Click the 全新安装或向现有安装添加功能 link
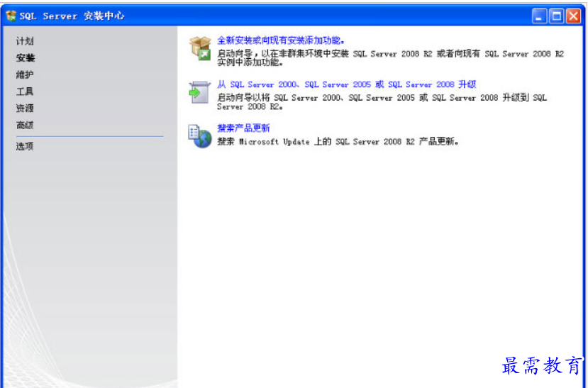588x388 pixels. pos(280,40)
